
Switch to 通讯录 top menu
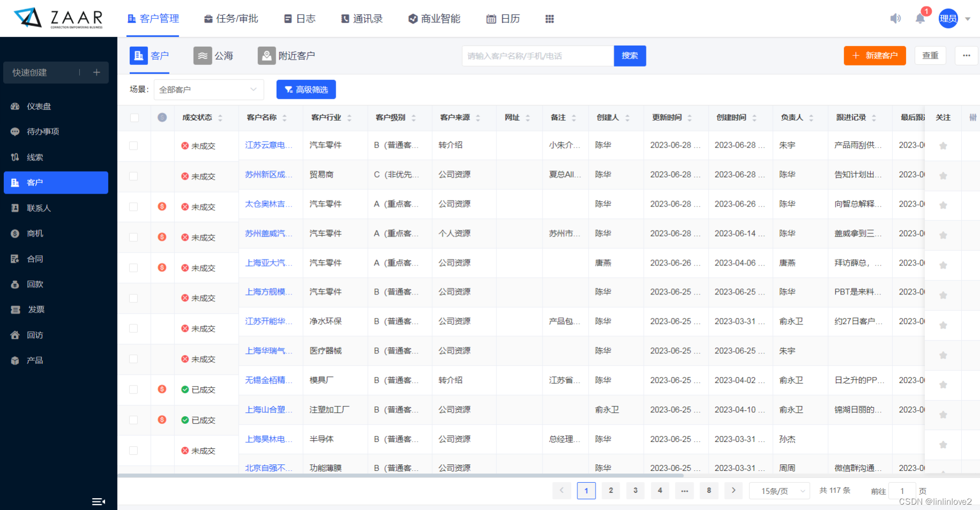click(x=362, y=19)
